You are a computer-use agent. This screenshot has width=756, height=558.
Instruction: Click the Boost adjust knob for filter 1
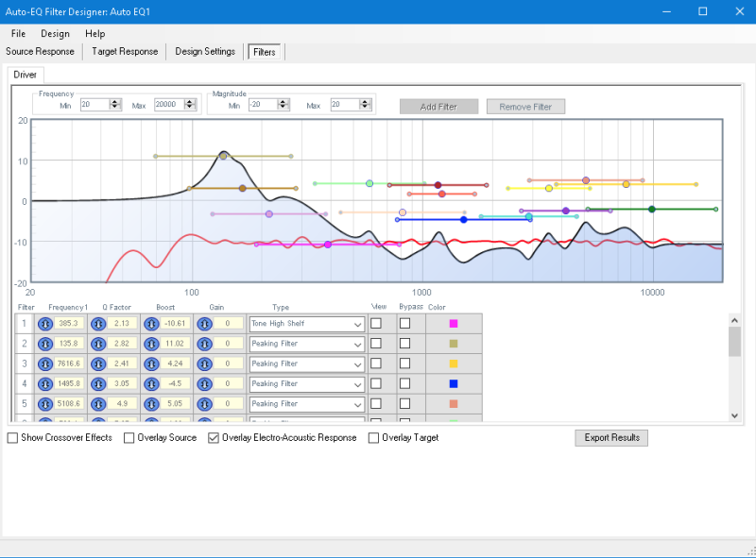[151, 324]
